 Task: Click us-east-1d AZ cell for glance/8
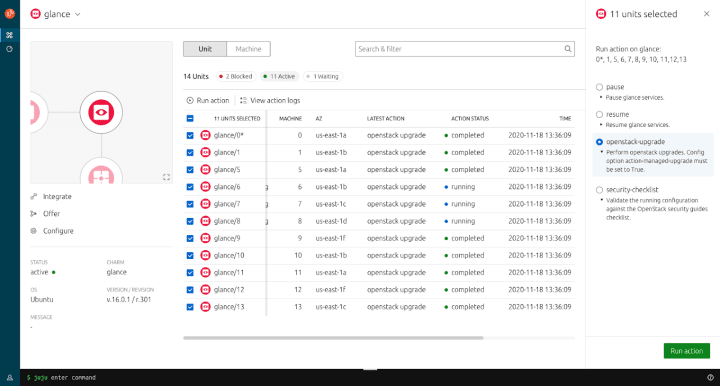click(331, 221)
